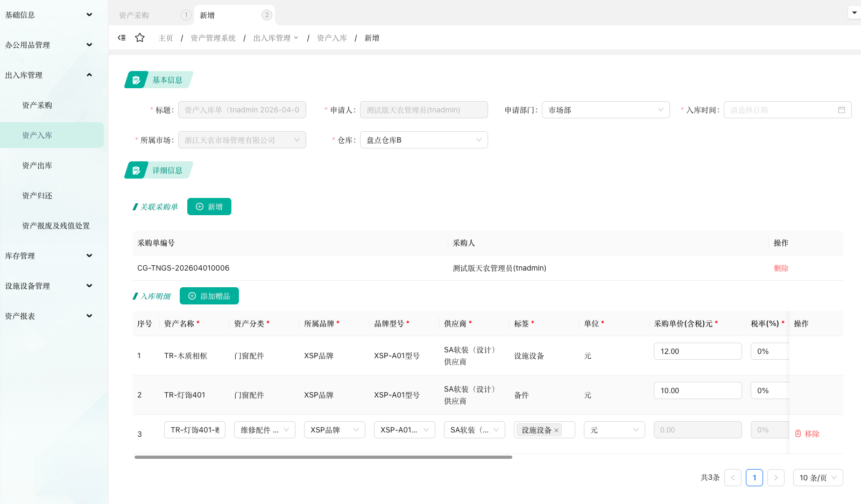Click the horizontal scrollbar under the table
The image size is (861, 504).
[323, 457]
